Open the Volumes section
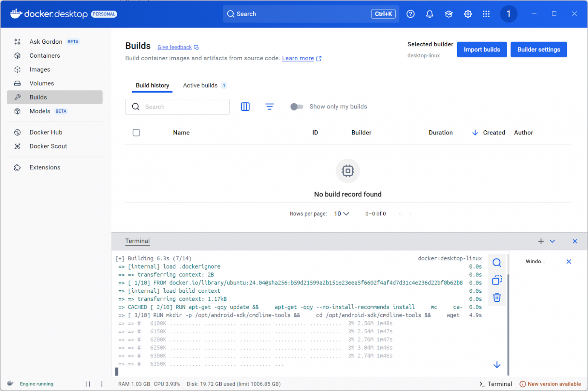This screenshot has height=391, width=588. point(55,83)
